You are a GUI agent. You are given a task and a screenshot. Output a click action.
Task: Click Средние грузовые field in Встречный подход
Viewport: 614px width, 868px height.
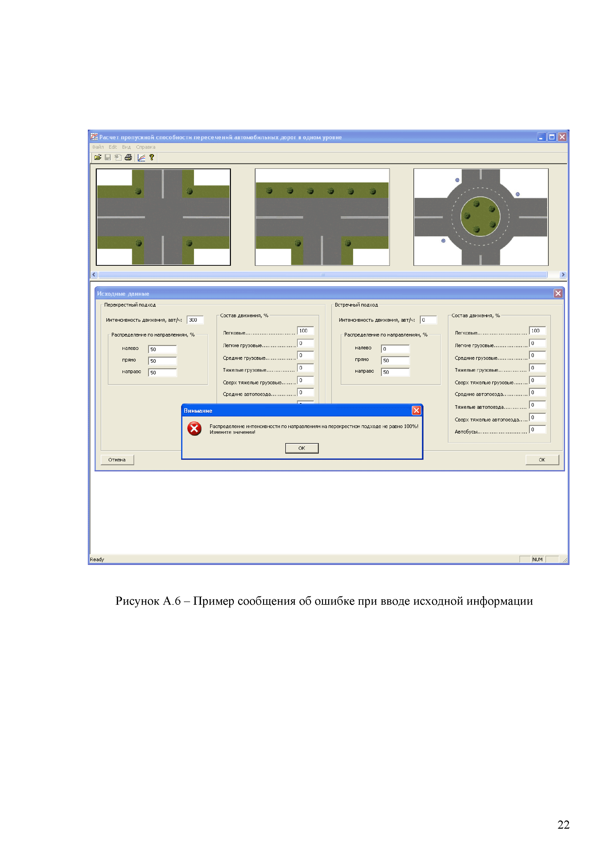point(538,355)
